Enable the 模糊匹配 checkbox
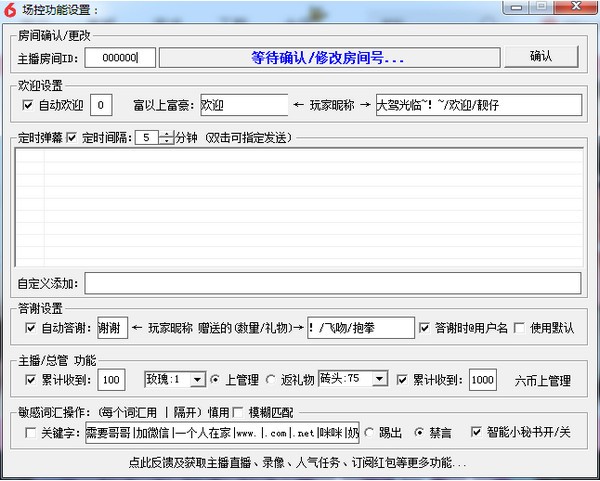600x481 pixels. pyautogui.click(x=237, y=412)
